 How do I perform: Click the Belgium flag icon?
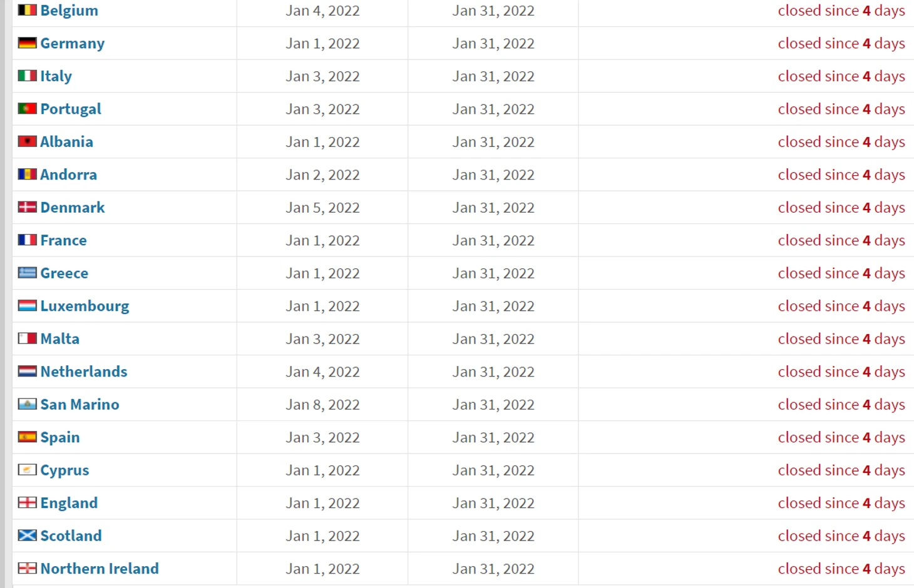click(28, 10)
